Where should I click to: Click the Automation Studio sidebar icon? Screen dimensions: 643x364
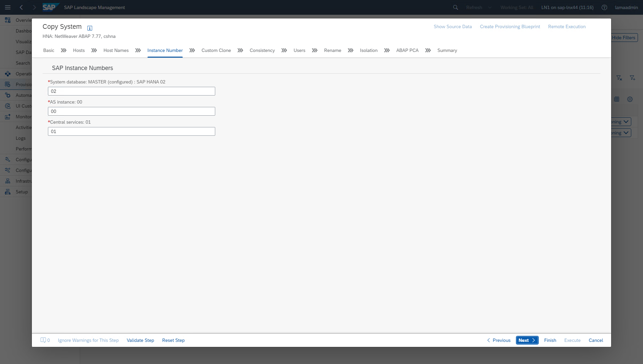[8, 95]
